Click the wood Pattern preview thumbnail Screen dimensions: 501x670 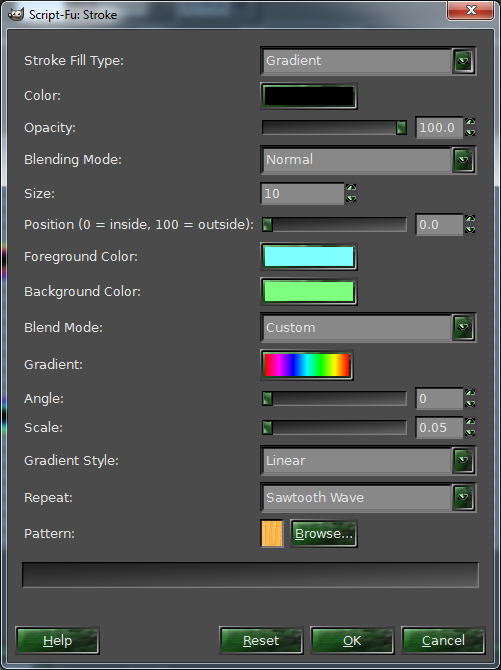(272, 533)
